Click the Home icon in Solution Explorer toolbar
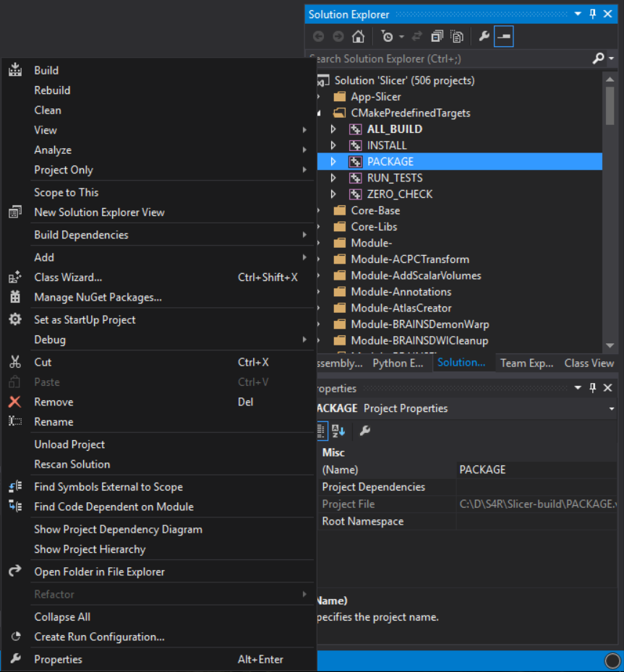The image size is (624, 672). coord(358,37)
